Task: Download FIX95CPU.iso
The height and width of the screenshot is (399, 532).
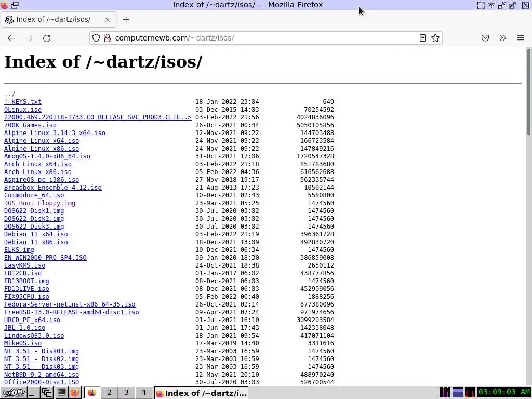Action: click(26, 297)
